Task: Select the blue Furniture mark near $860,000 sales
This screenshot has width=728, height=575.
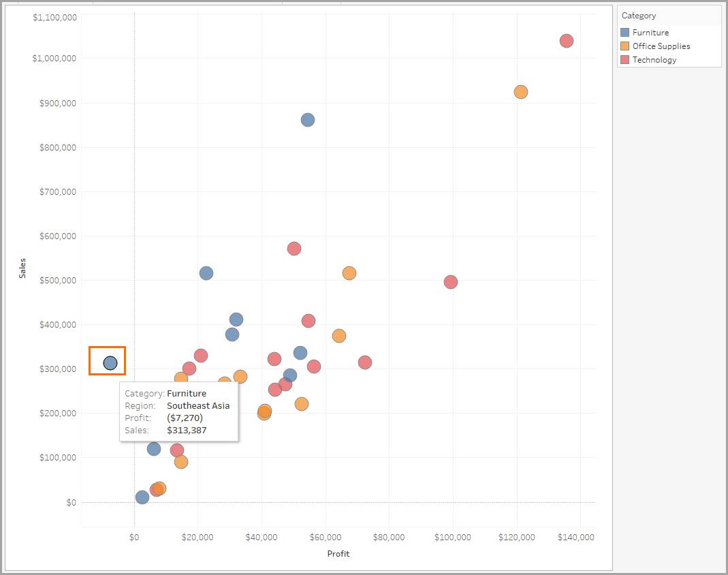Action: [306, 119]
